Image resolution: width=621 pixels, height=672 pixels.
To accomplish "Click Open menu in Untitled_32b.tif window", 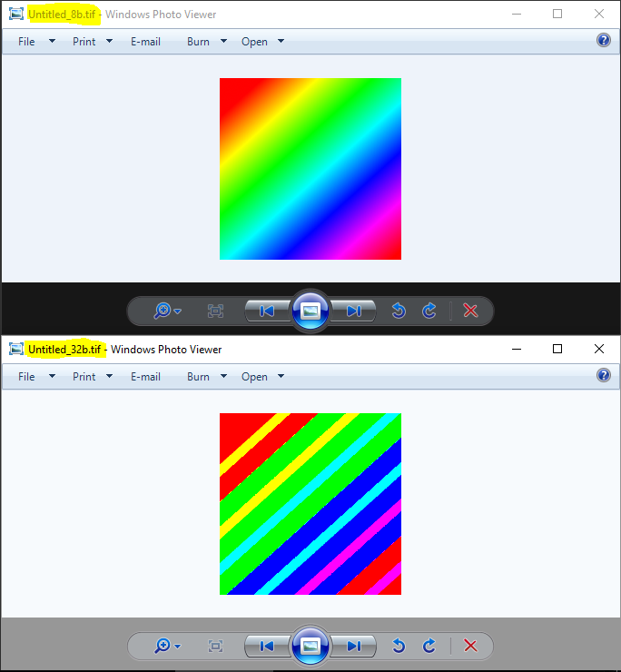I will [x=254, y=377].
